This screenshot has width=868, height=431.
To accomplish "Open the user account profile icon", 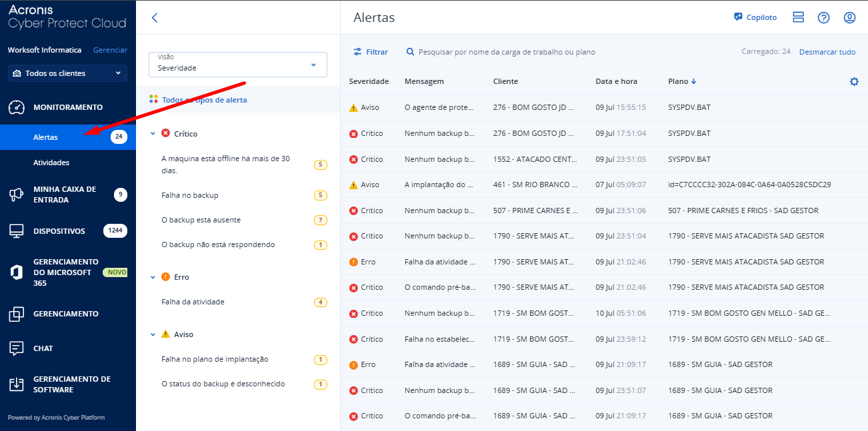I will tap(849, 18).
